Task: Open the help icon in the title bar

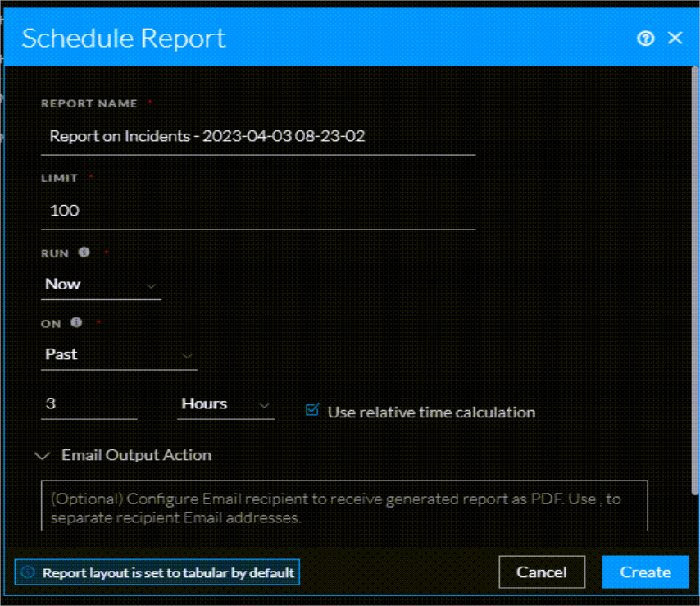Action: (645, 38)
